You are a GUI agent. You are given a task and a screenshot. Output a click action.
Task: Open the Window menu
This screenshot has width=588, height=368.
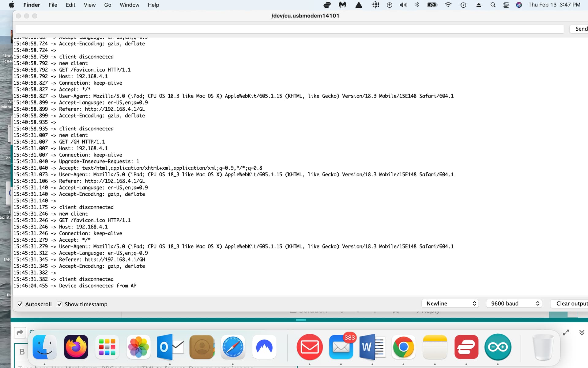[x=129, y=5]
